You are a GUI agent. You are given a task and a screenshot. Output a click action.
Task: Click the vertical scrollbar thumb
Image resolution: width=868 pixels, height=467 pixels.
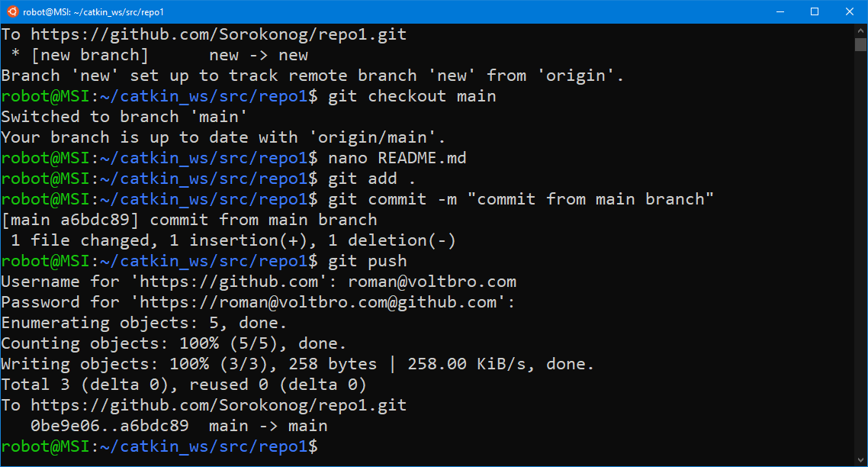pos(860,44)
